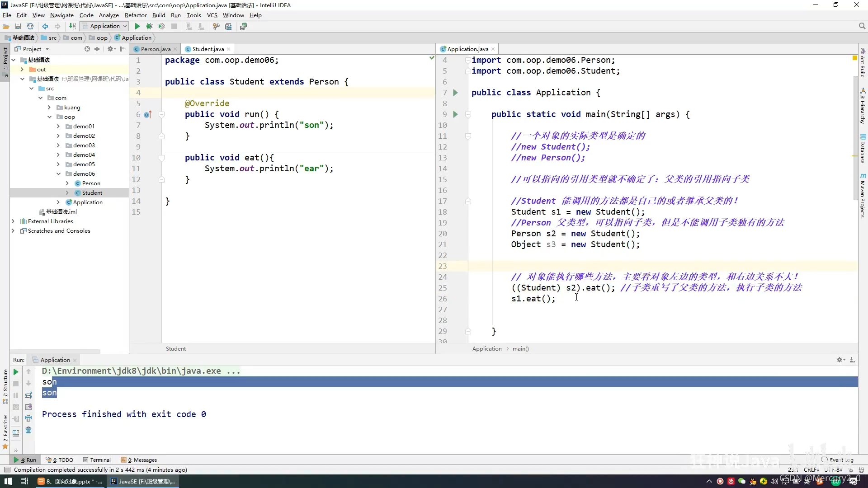Click the hide Run panel icon
Screen dimensions: 868x488
tap(852, 360)
